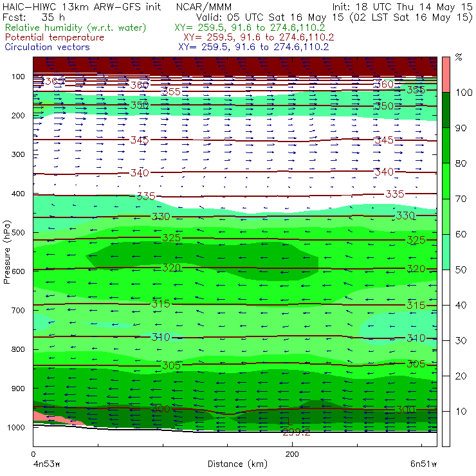Click the 50–60% aqua-green colorbar segment
476x476 pixels.
click(x=446, y=252)
